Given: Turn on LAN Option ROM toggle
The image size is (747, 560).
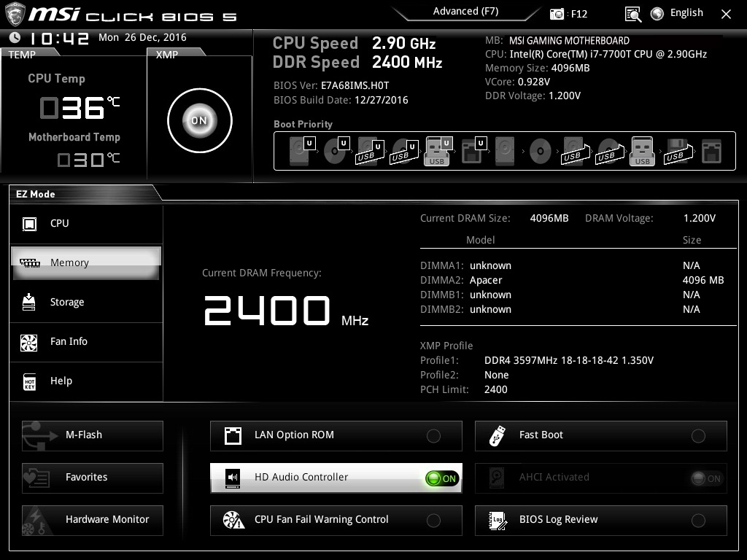Looking at the screenshot, I should pyautogui.click(x=433, y=436).
